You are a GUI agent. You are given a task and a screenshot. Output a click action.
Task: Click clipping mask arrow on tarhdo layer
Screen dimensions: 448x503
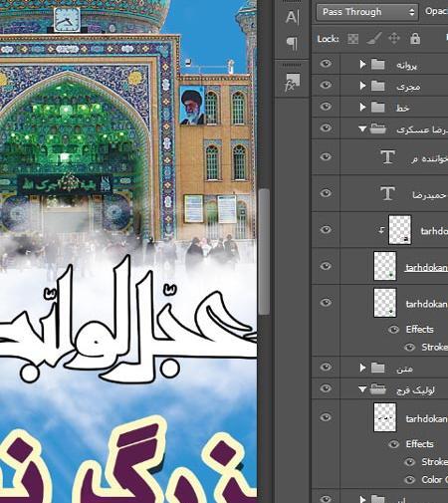coord(381,230)
